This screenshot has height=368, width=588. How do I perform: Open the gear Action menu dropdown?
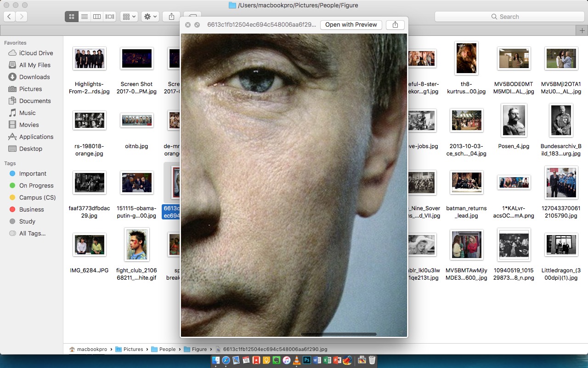tap(150, 17)
